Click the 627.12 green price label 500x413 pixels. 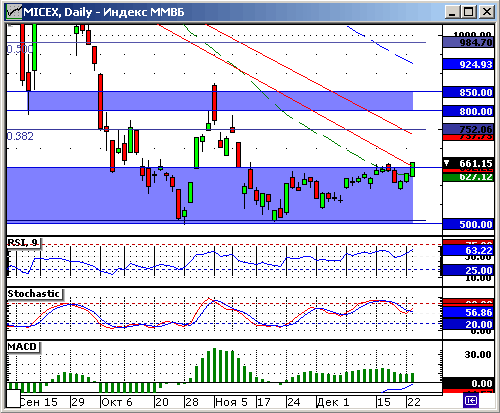tap(468, 177)
